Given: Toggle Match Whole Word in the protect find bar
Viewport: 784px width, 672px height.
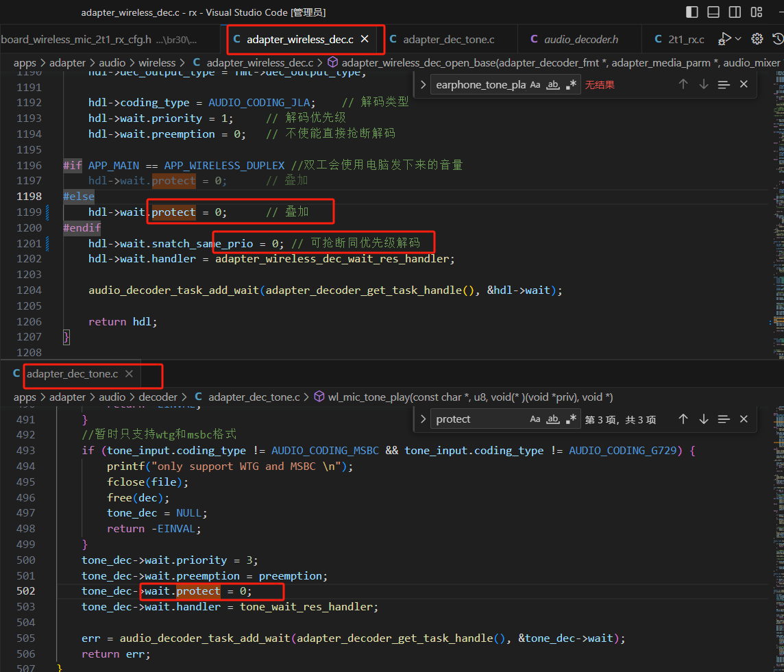Looking at the screenshot, I should tap(552, 419).
